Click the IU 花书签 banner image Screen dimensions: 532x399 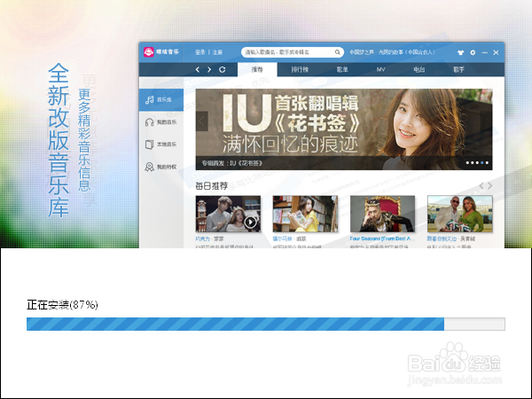(x=344, y=129)
